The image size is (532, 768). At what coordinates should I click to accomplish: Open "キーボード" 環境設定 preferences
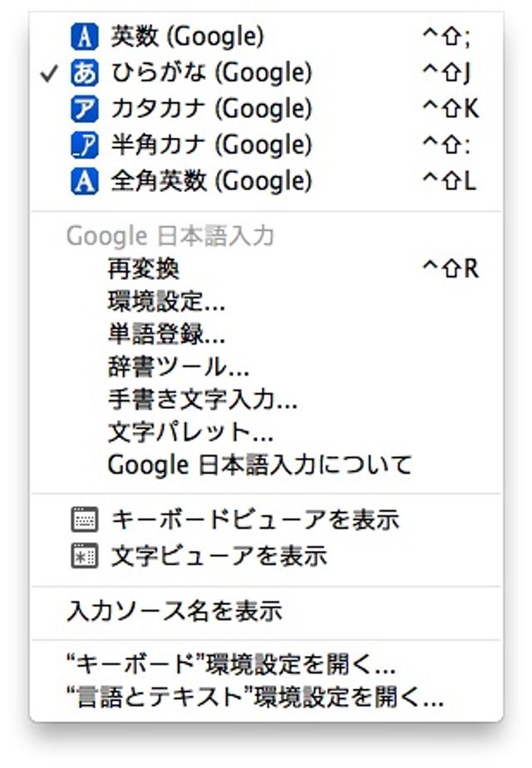click(231, 665)
